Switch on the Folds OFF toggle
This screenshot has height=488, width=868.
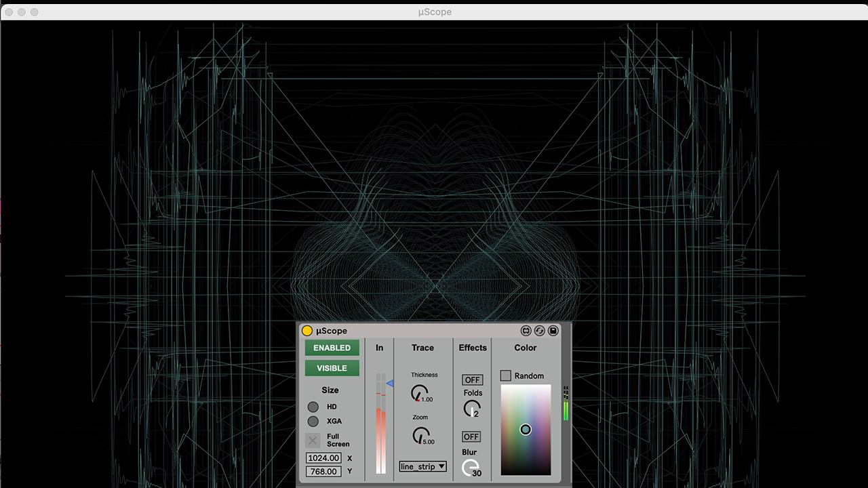(472, 380)
